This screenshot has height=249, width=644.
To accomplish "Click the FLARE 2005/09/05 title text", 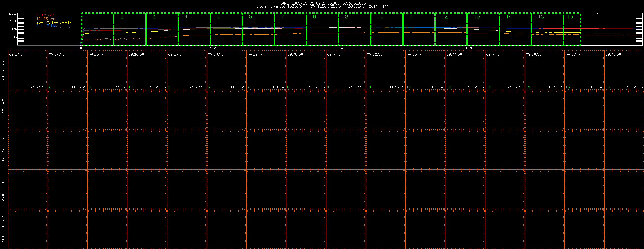I will pyautogui.click(x=322, y=3).
